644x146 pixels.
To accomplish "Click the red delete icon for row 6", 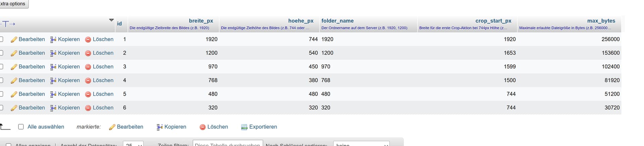I will click(88, 108).
